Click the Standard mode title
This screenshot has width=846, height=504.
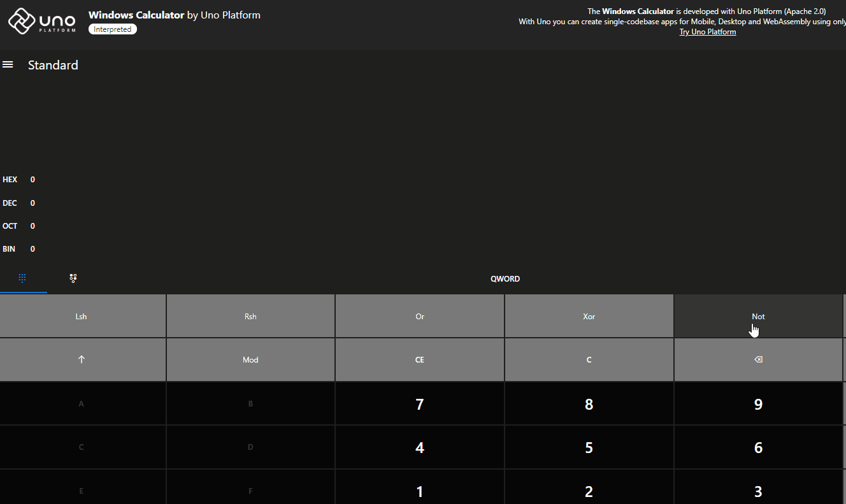coord(53,64)
